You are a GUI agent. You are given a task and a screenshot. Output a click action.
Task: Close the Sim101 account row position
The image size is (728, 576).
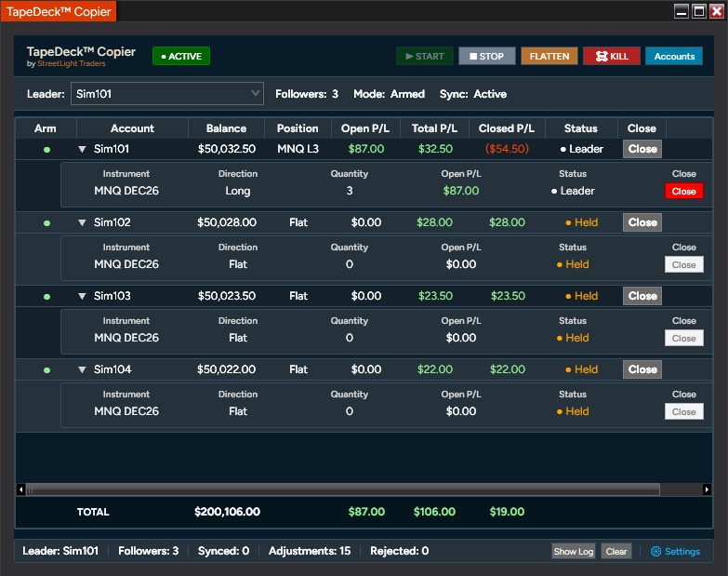coord(642,149)
